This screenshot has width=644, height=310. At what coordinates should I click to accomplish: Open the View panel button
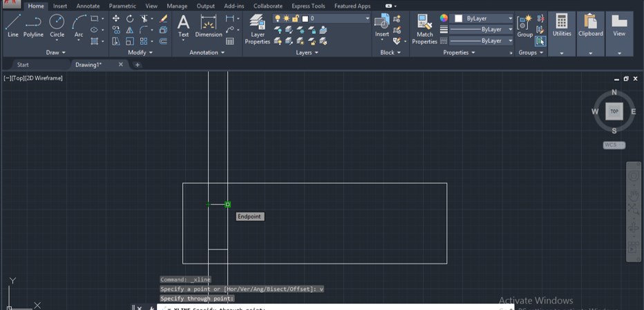(x=619, y=34)
